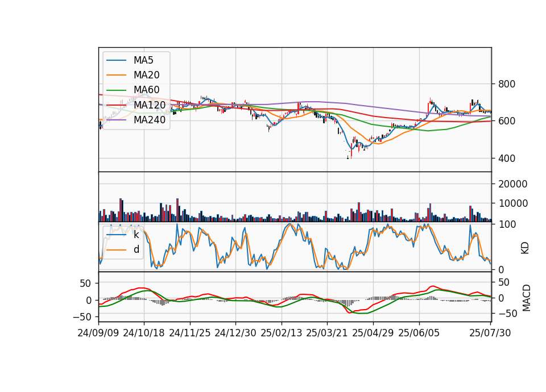Viewport: 546px width, 392px height.
Task: Click the MA240 legend label
Action: pos(150,120)
